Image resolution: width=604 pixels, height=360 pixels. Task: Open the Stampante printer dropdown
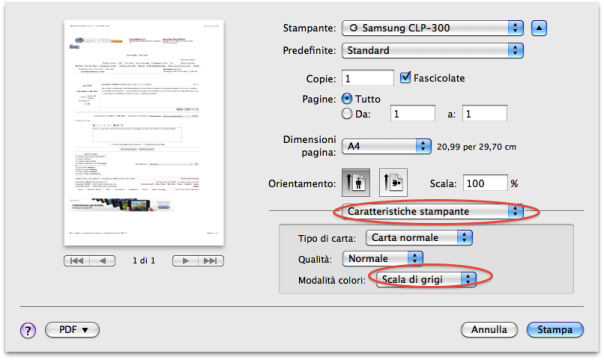[433, 28]
